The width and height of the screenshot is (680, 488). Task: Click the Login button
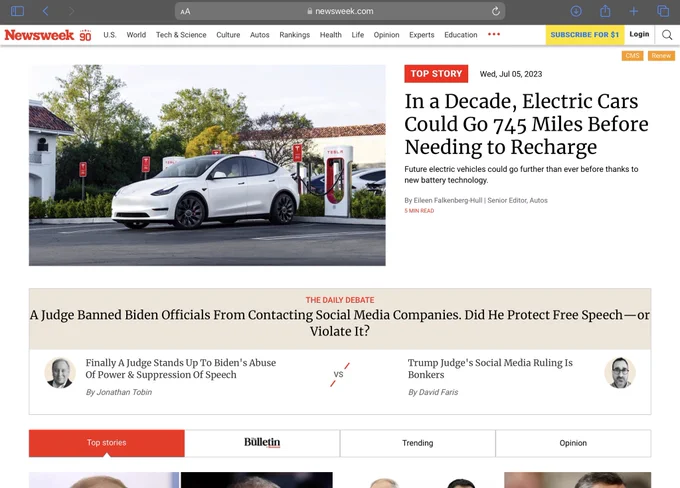click(639, 34)
